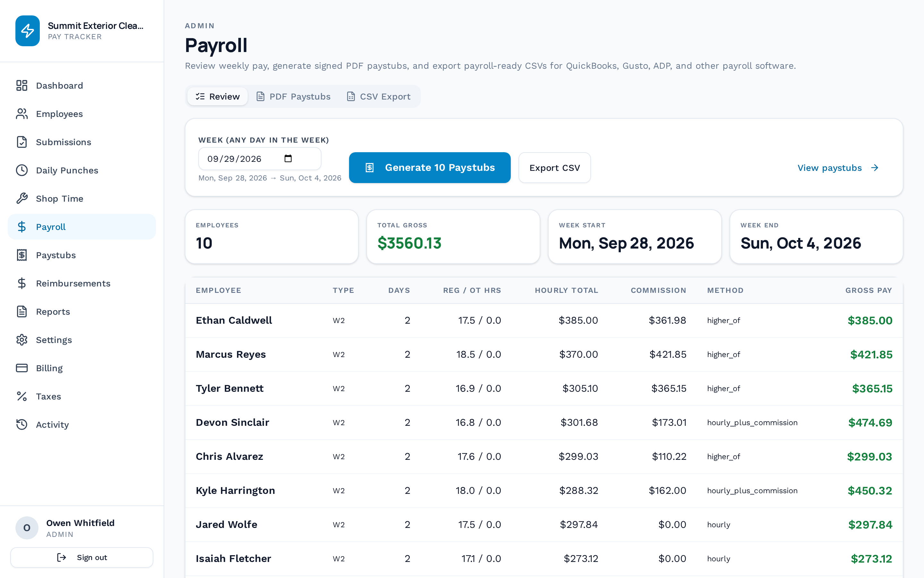This screenshot has height=578, width=924.
Task: Click the Sign out button
Action: [x=82, y=557]
